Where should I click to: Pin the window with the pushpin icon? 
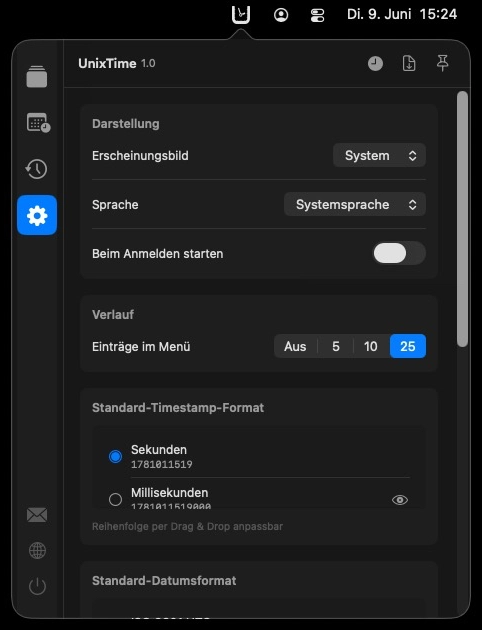[443, 63]
